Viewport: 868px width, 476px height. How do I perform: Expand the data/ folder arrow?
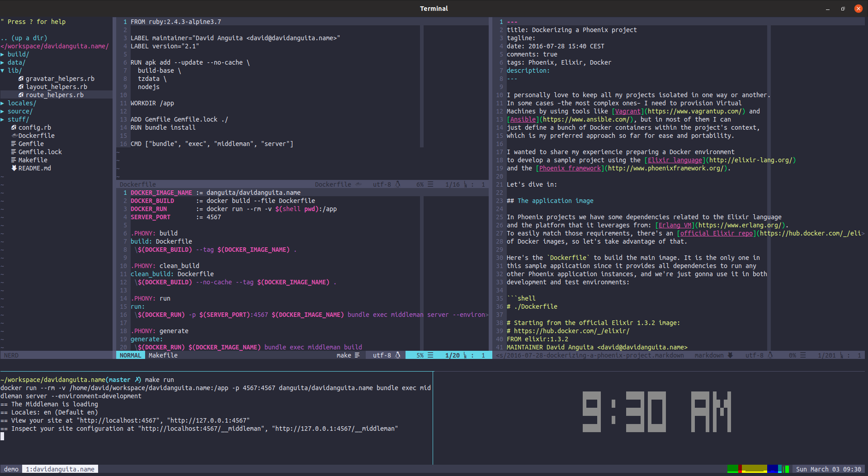click(3, 62)
